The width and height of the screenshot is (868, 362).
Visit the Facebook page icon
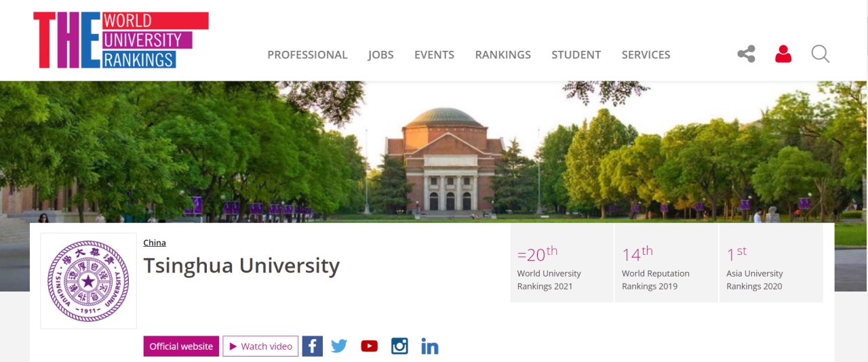[312, 346]
